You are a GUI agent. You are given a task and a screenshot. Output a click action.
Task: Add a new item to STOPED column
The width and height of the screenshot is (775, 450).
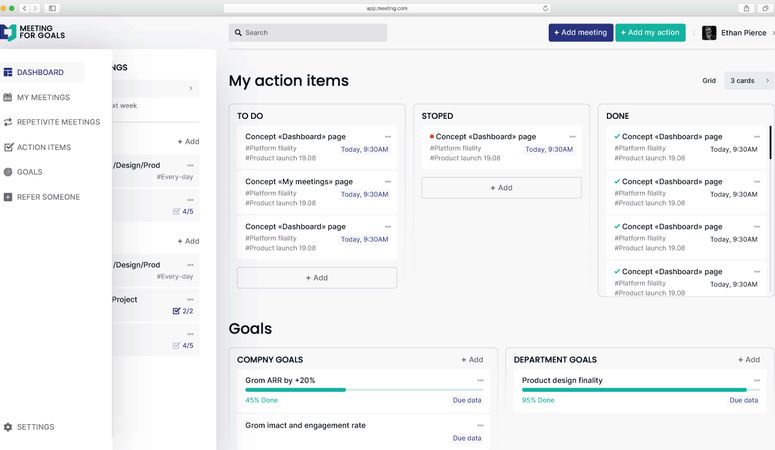click(x=501, y=188)
